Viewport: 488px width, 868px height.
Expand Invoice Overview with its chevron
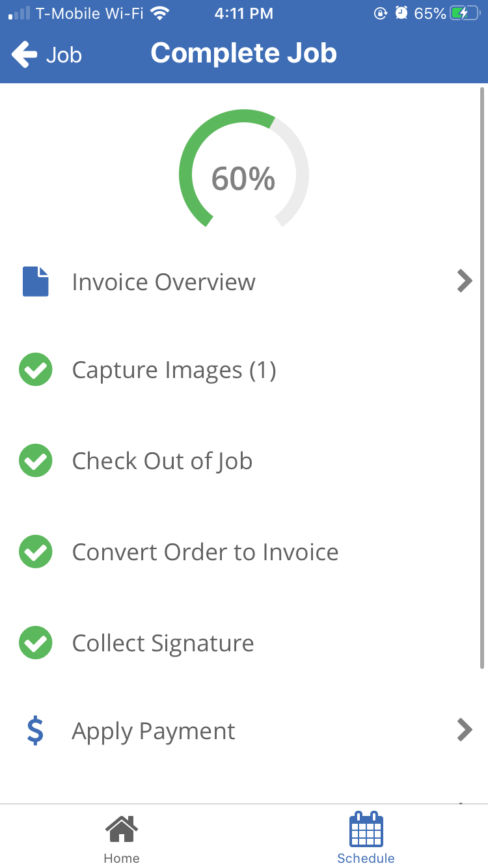[x=464, y=281]
